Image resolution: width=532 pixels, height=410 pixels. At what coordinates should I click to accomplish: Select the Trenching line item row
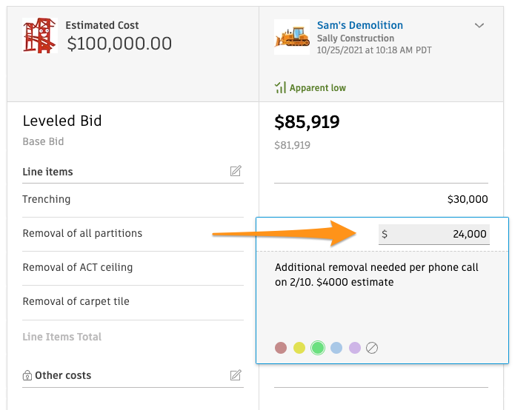coord(133,200)
